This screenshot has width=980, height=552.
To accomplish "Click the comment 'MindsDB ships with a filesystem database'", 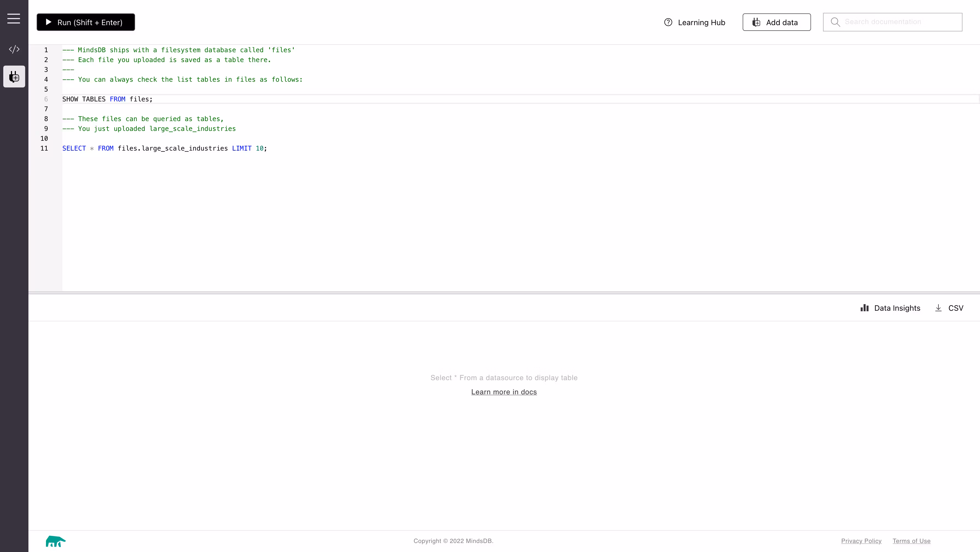I will [179, 50].
